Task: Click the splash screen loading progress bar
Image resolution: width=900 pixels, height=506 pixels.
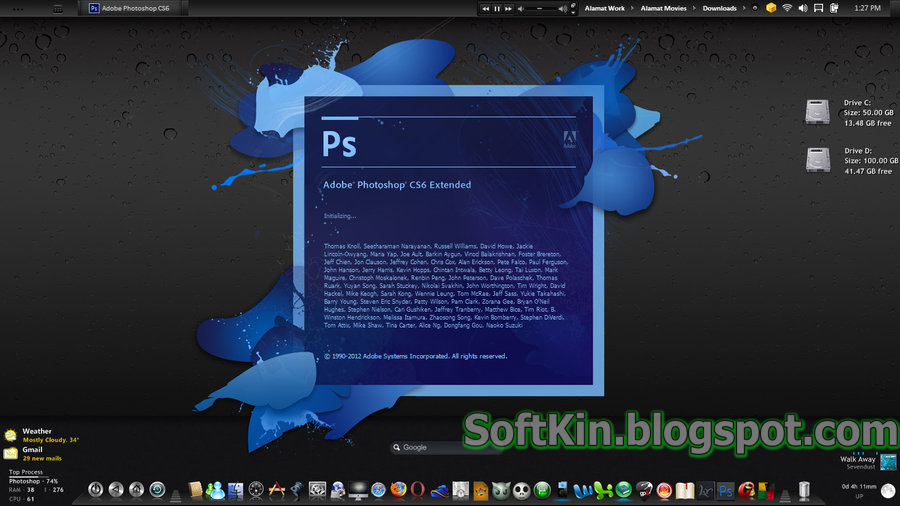Action: (x=448, y=118)
